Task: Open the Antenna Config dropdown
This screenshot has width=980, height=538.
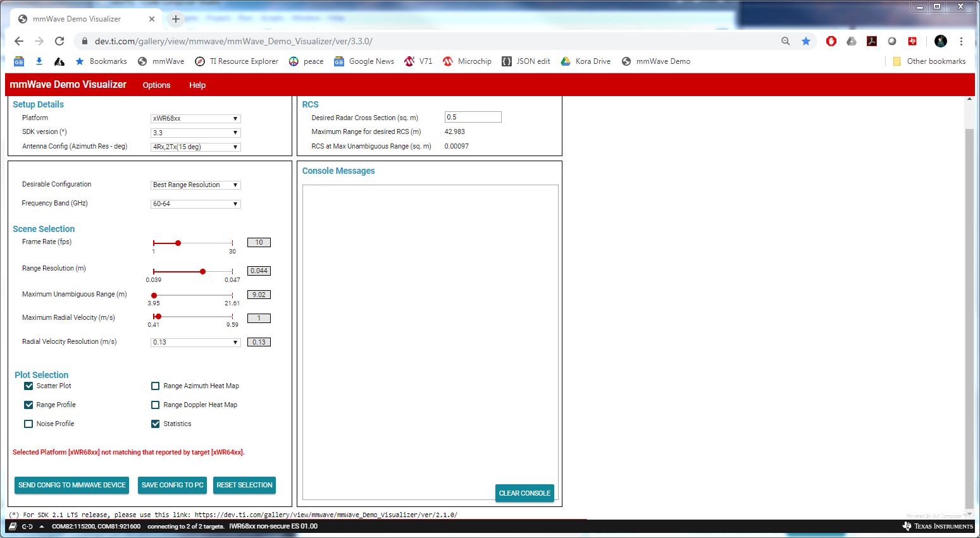Action: 195,147
